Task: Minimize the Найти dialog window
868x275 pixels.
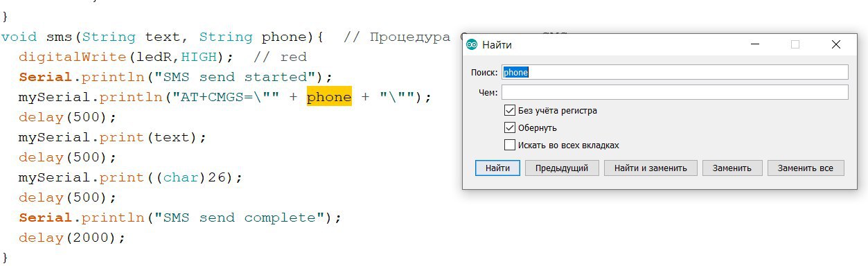Action: pos(755,44)
